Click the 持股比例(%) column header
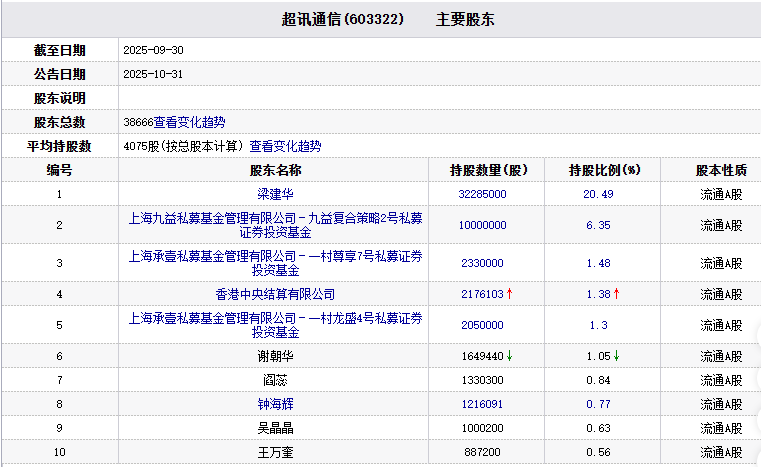761x467 pixels. [604, 170]
